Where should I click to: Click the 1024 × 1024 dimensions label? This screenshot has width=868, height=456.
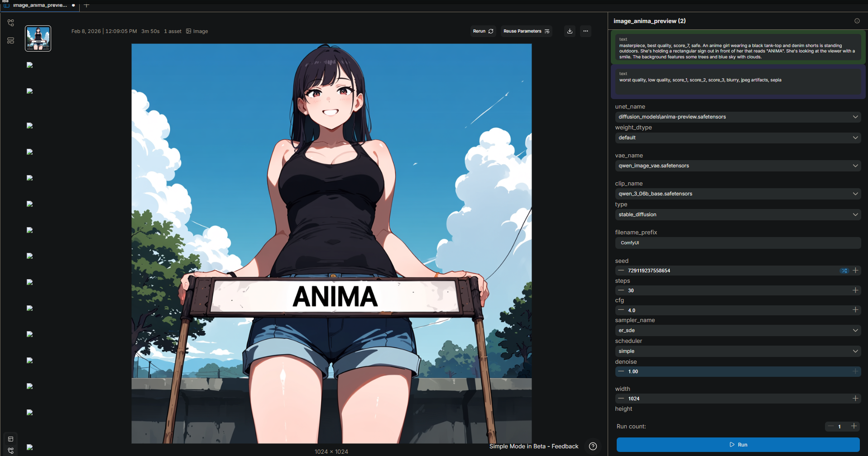pos(331,451)
